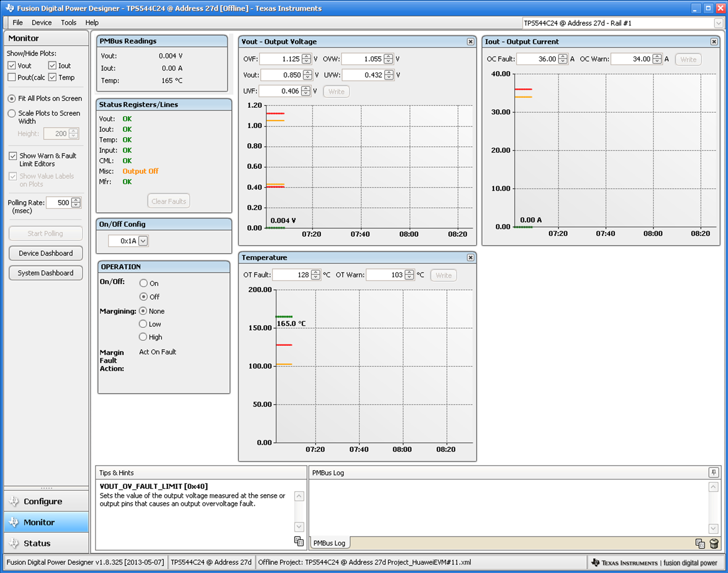The height and width of the screenshot is (573, 728).
Task: Open the Tools menu
Action: point(68,23)
